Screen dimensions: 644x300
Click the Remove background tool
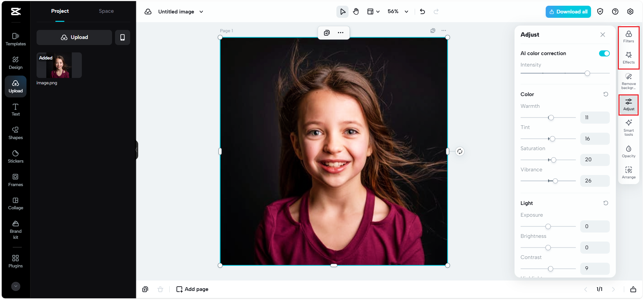coord(629,81)
